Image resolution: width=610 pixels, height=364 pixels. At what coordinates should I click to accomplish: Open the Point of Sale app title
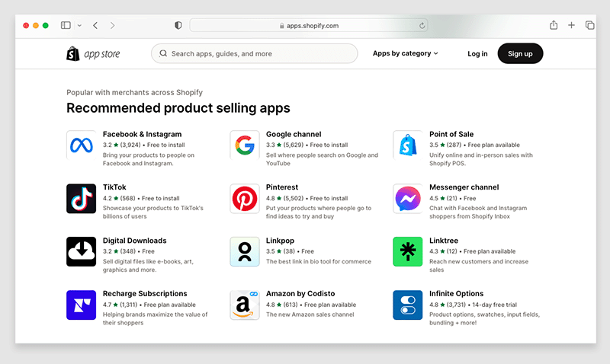[x=451, y=134]
